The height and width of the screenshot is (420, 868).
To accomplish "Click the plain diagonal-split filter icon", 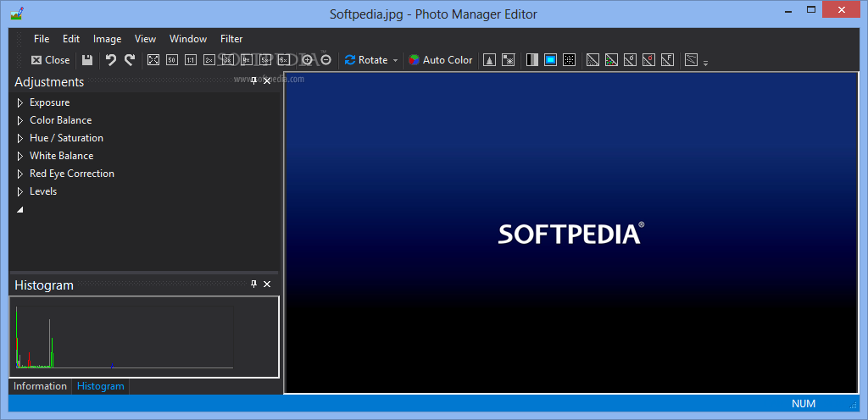I will [x=593, y=59].
